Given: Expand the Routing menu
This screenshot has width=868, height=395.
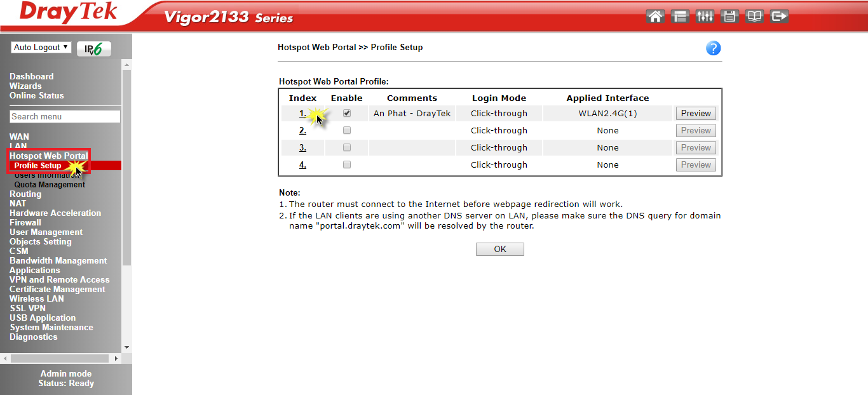Looking at the screenshot, I should tap(25, 194).
